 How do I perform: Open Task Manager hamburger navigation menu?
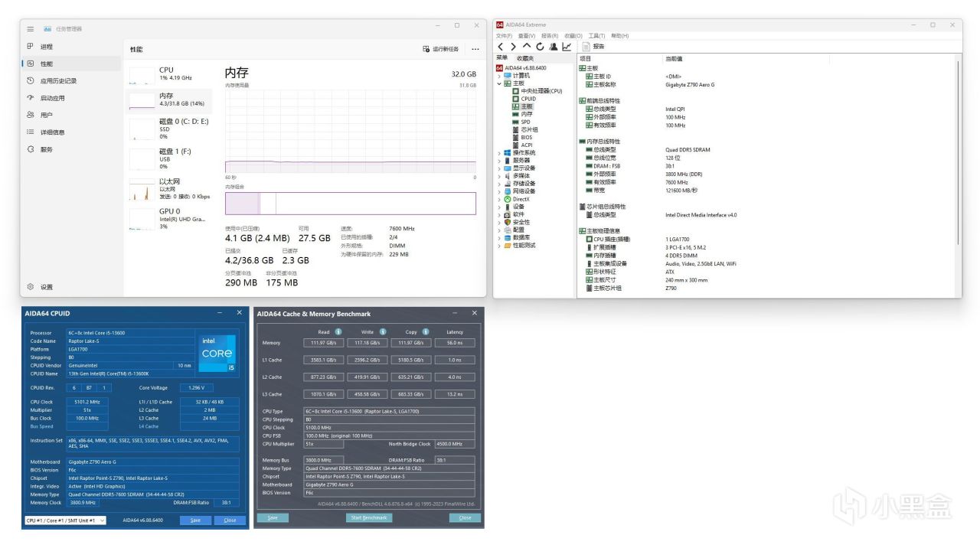point(30,29)
